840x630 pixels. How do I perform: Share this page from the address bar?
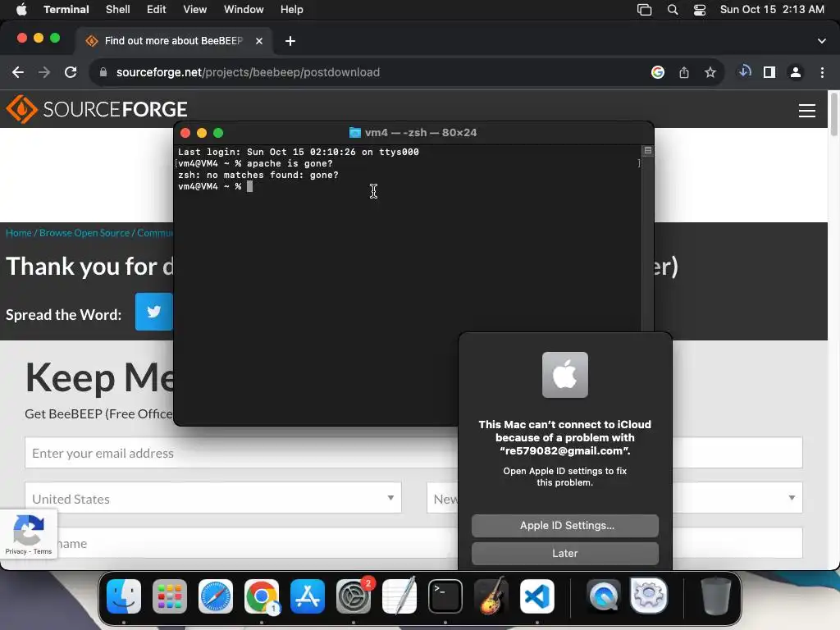(x=683, y=72)
